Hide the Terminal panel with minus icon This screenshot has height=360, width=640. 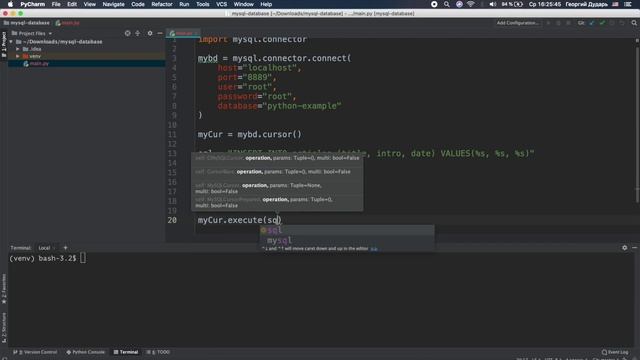coord(634,248)
